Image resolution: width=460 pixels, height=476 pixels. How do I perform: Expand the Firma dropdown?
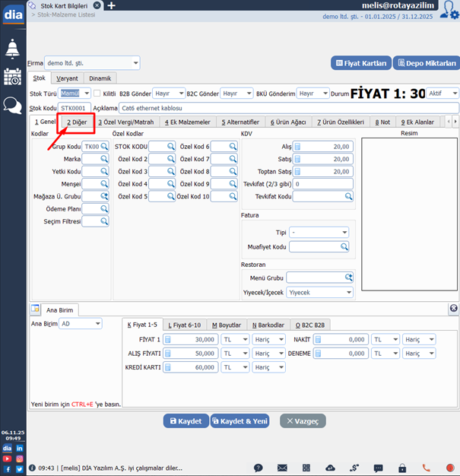pos(135,63)
